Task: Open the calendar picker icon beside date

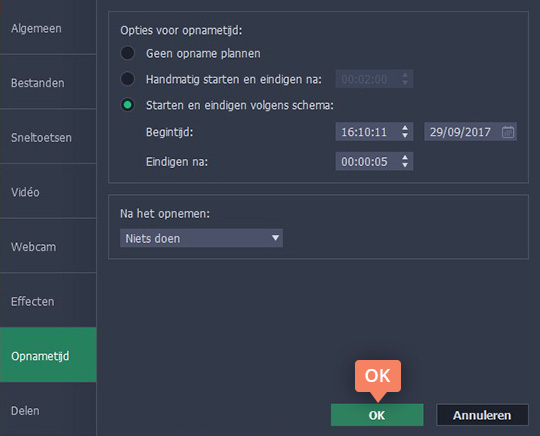Action: (508, 132)
